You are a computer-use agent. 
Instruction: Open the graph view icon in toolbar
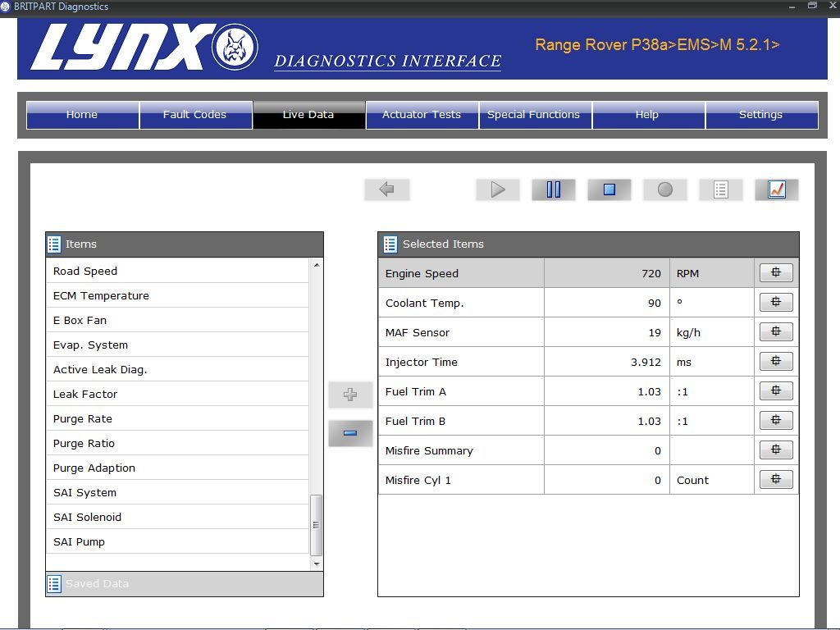(776, 189)
